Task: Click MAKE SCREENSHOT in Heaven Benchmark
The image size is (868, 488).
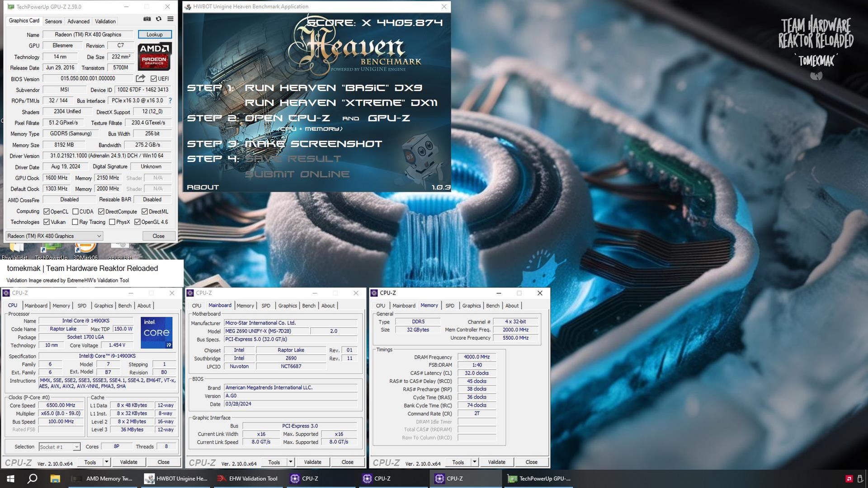Action: (313, 144)
